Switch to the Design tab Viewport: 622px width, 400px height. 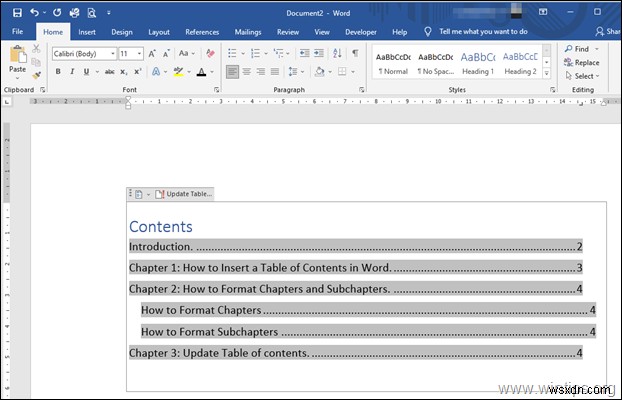point(122,32)
